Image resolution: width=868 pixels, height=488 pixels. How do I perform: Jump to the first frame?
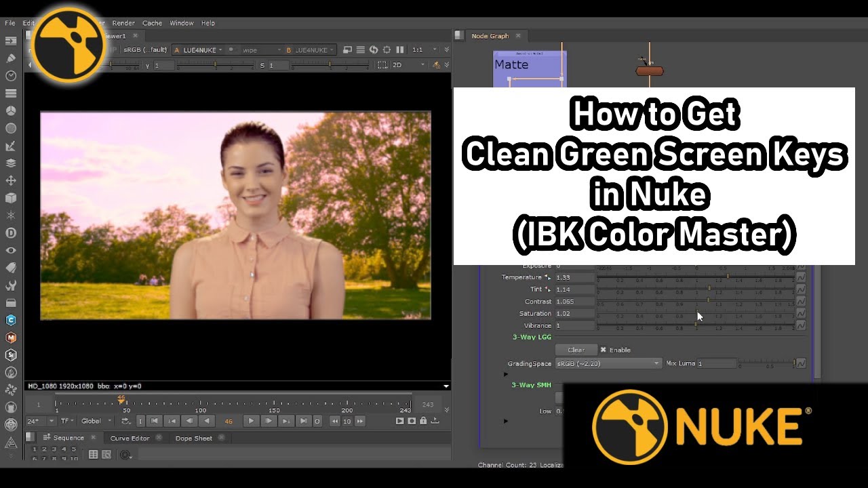click(155, 421)
